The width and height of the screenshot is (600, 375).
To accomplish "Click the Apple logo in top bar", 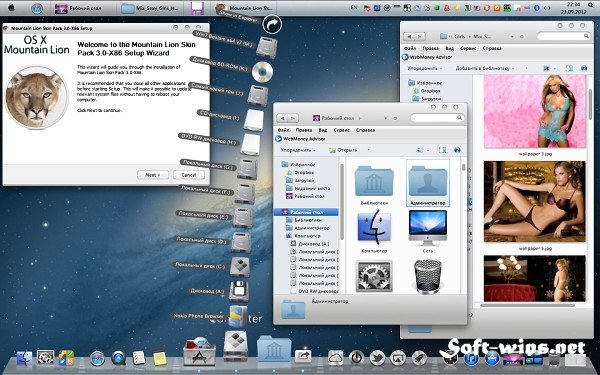I will [11, 8].
